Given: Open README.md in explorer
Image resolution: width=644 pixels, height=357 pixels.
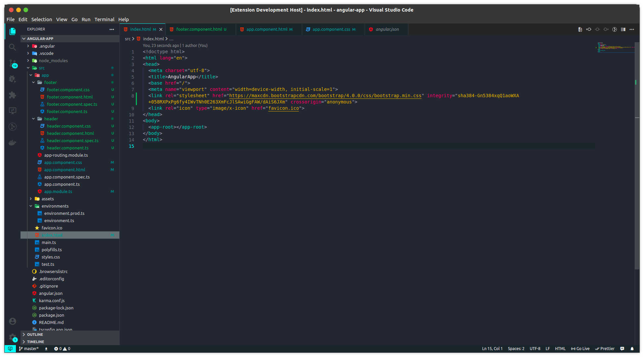Looking at the screenshot, I should (70, 322).
